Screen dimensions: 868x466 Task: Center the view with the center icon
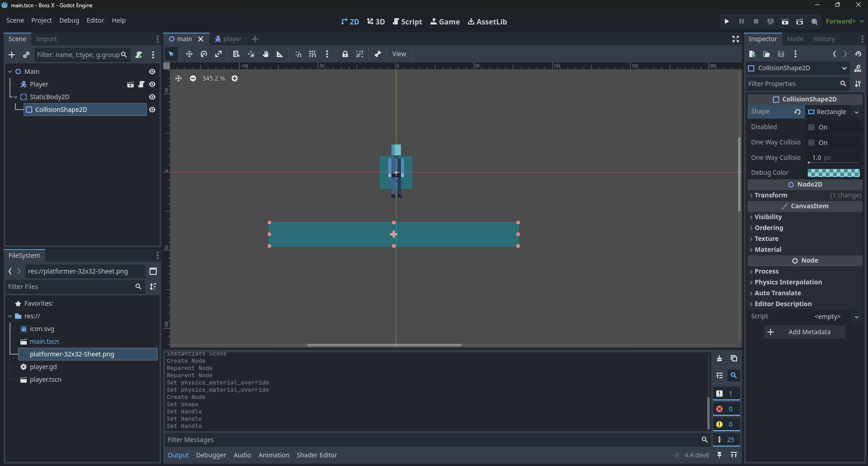coord(178,78)
